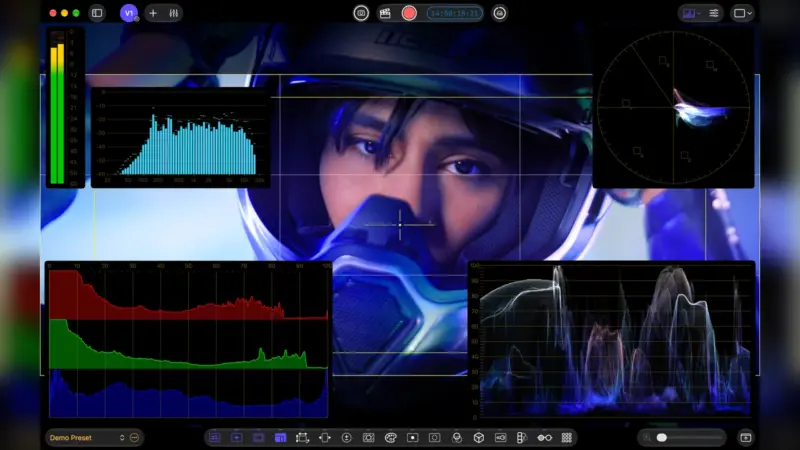Click the dashed circle frame icon
The height and width of the screenshot is (450, 800).
point(434,438)
